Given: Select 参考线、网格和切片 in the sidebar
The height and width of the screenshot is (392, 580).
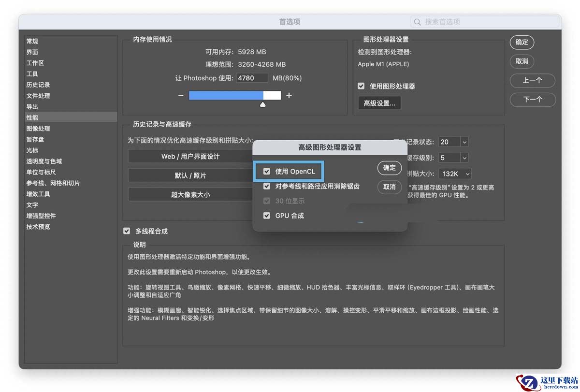Looking at the screenshot, I should coord(53,183).
